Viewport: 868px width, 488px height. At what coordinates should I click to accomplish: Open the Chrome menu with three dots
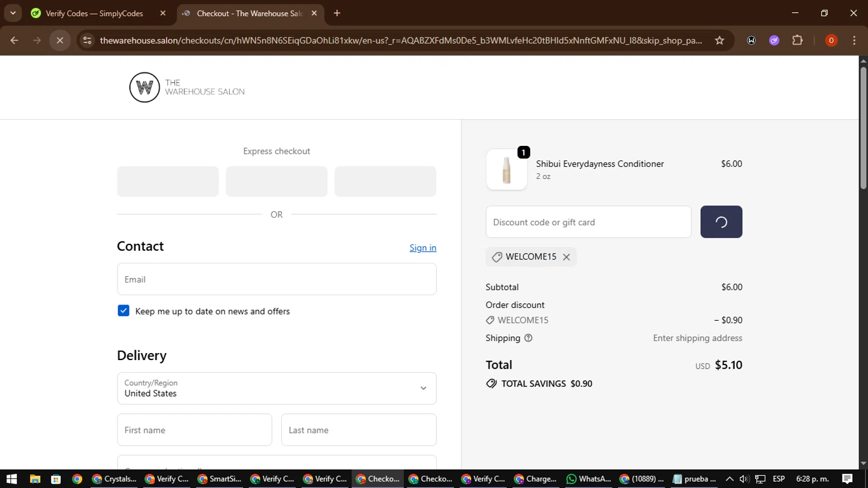854,41
